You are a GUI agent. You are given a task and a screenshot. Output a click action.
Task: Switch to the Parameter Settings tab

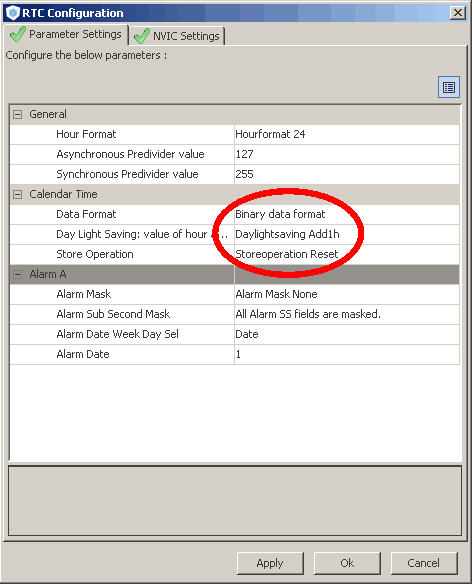[x=66, y=35]
